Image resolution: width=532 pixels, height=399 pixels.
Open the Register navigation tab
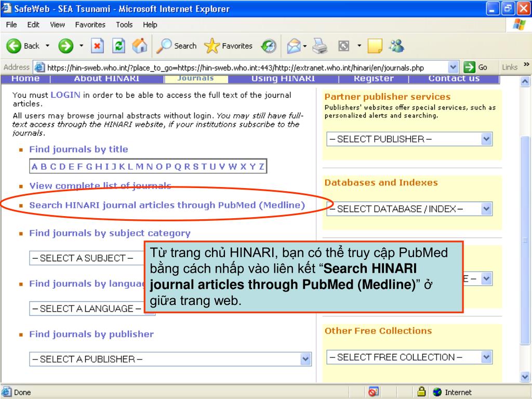(x=374, y=79)
